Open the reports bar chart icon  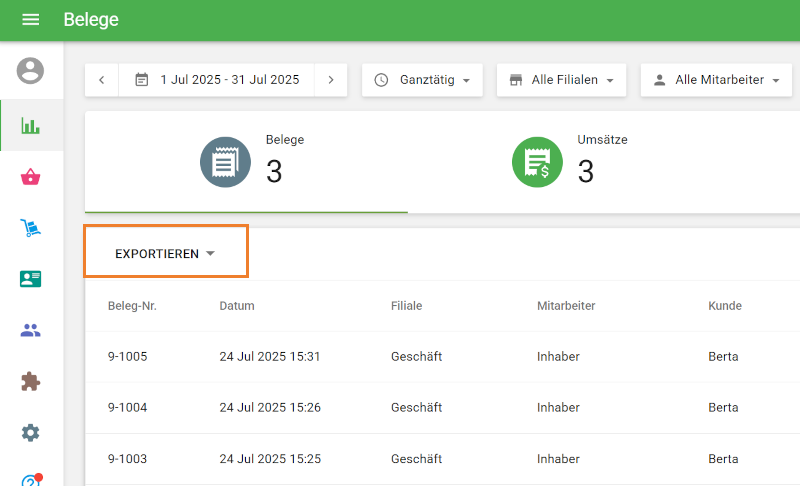tap(31, 126)
